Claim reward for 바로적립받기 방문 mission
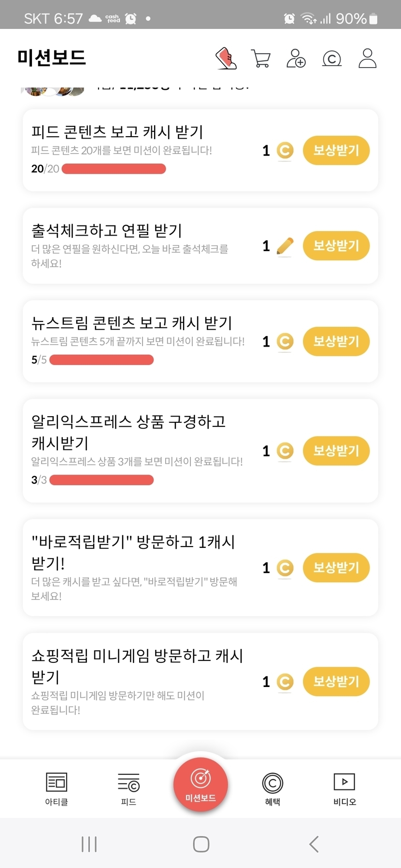The width and height of the screenshot is (401, 868). [x=336, y=568]
